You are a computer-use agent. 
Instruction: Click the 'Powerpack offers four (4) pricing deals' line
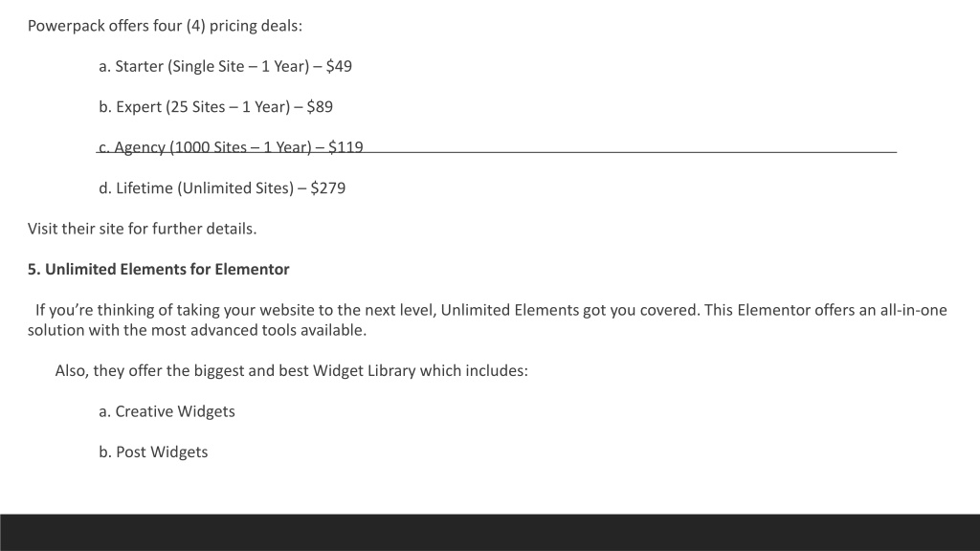(x=165, y=26)
